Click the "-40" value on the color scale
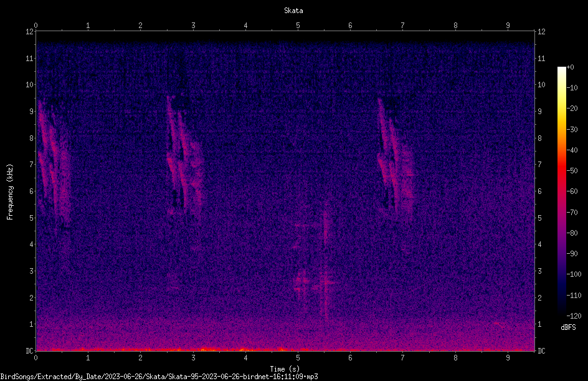The height and width of the screenshot is (381, 588). (x=572, y=150)
